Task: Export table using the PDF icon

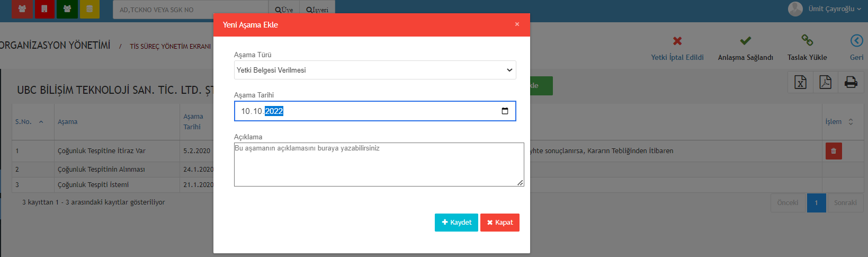Action: [x=825, y=82]
